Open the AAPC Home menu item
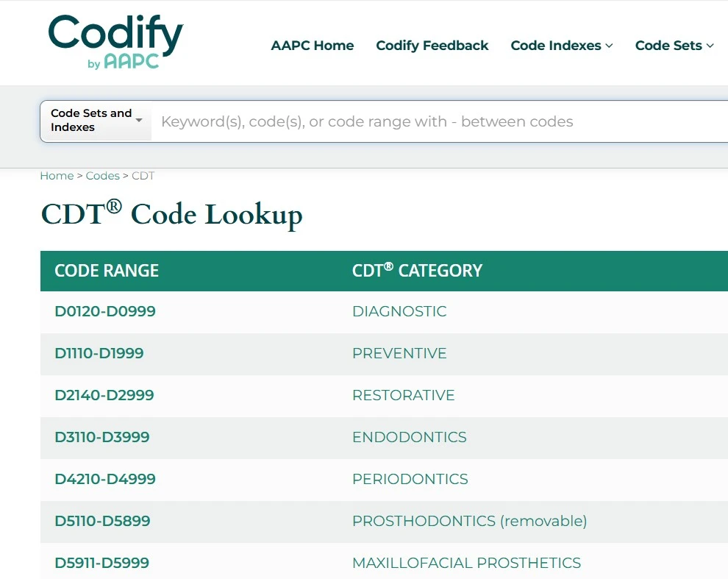 point(312,46)
